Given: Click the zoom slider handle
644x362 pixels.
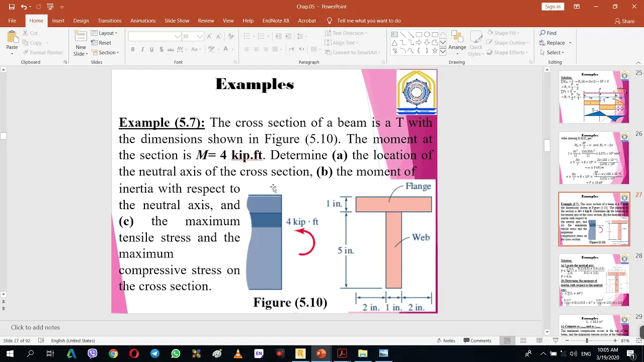Looking at the screenshot, I should [587, 340].
